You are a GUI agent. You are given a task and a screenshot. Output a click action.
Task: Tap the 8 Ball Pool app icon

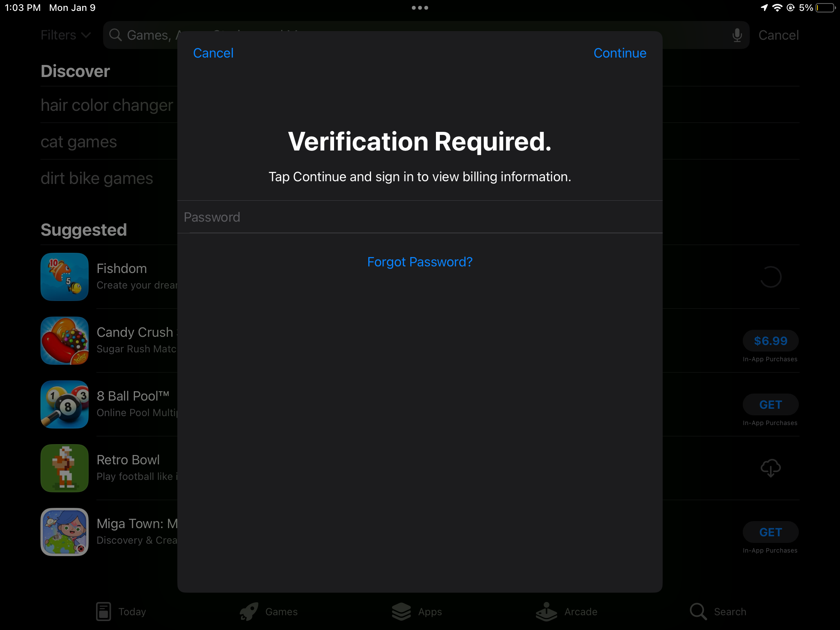click(x=64, y=404)
